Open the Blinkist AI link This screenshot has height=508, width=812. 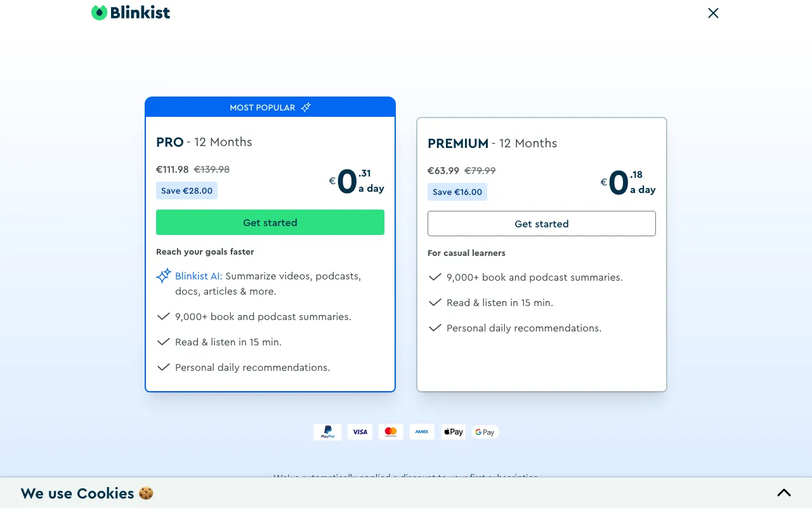click(199, 276)
